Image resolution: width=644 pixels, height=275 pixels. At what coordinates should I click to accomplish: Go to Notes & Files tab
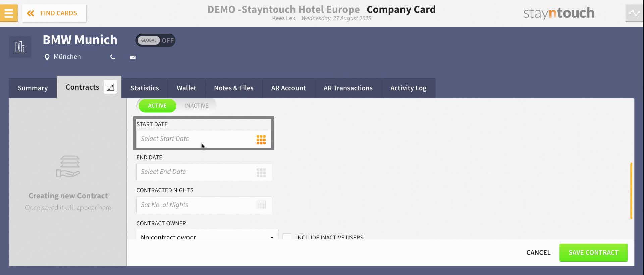pyautogui.click(x=234, y=88)
